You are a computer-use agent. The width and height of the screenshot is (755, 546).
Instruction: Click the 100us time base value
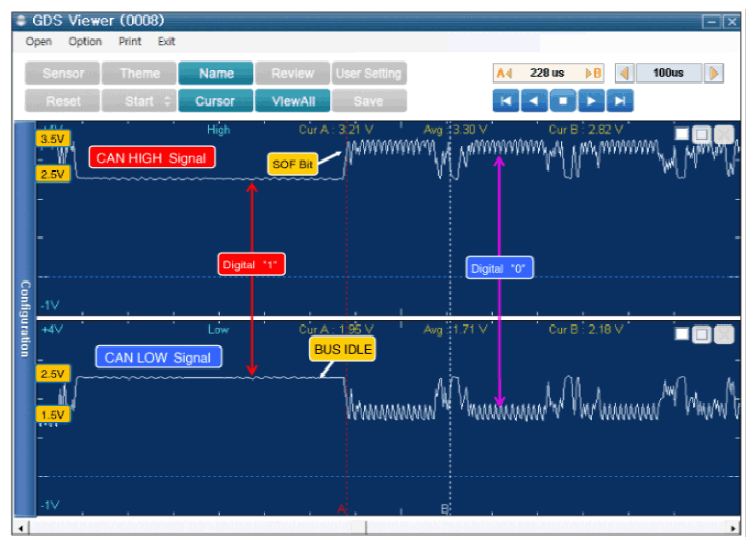tap(669, 73)
